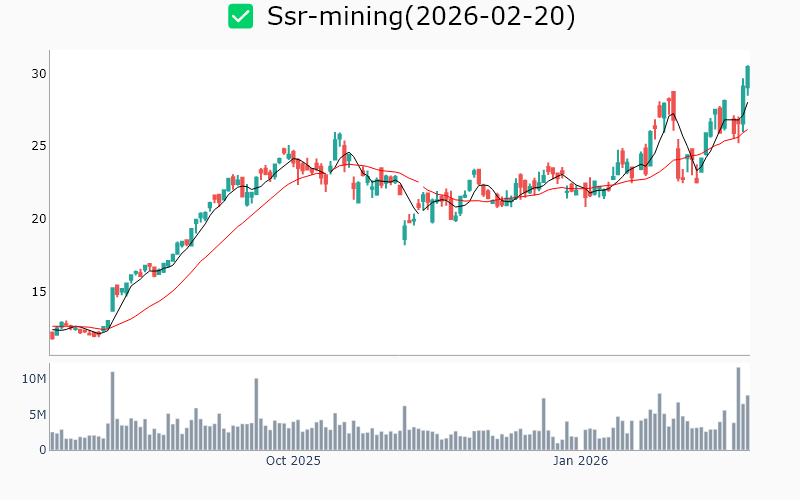Image resolution: width=800 pixels, height=500 pixels.
Task: Select the 20 price axis label
Action: click(39, 219)
